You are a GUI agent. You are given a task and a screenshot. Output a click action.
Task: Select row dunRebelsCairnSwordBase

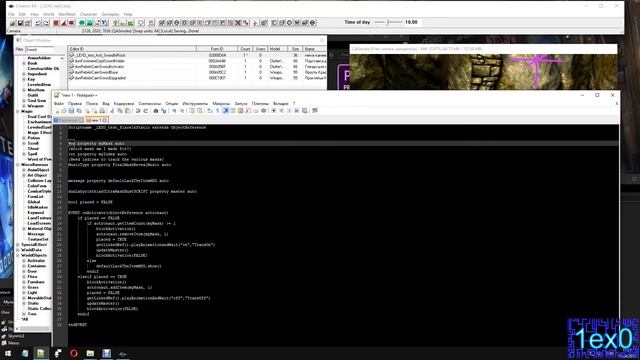198,72
